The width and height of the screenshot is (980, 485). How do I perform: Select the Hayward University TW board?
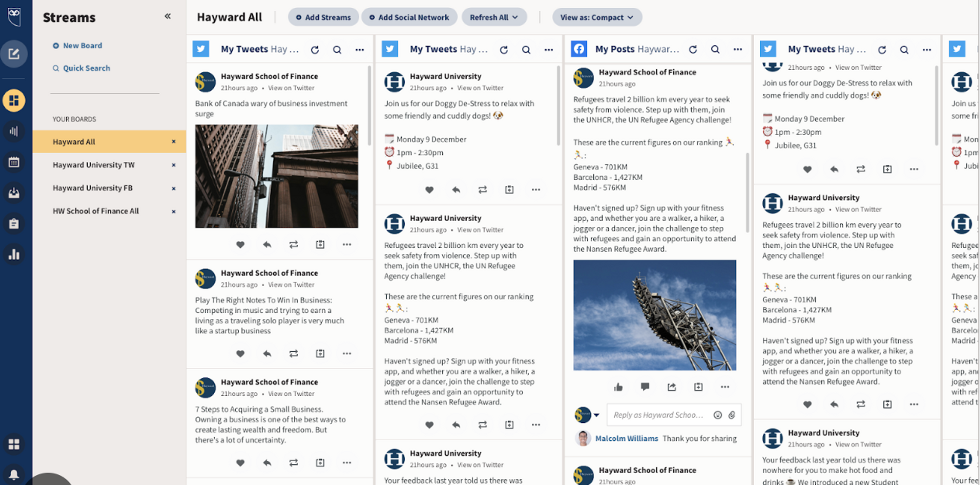tap(94, 165)
